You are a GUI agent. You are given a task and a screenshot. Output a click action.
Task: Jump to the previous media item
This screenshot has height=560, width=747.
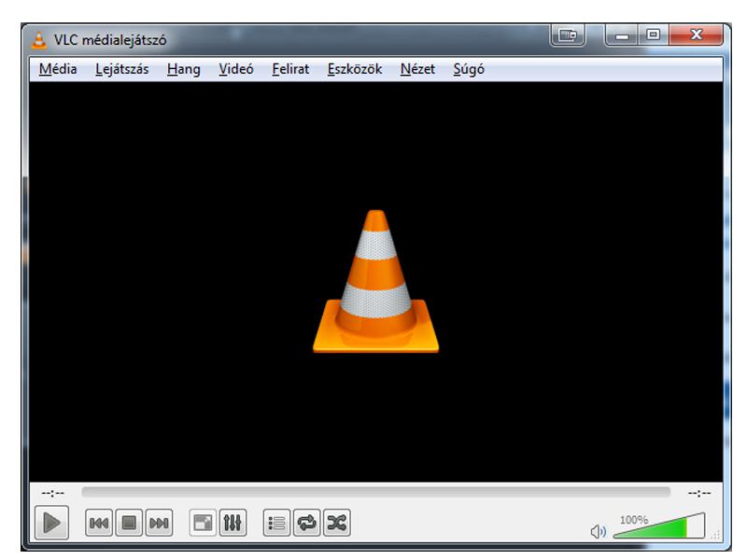click(x=99, y=523)
